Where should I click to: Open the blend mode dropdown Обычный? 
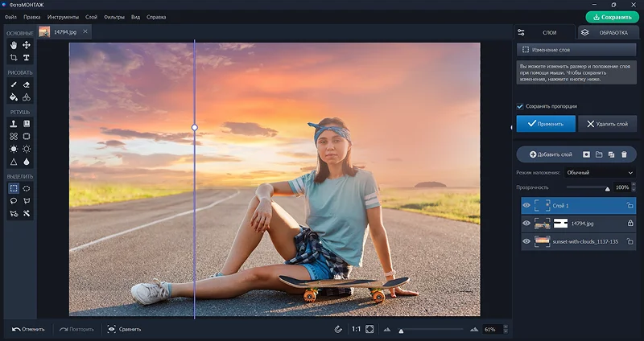(x=600, y=172)
